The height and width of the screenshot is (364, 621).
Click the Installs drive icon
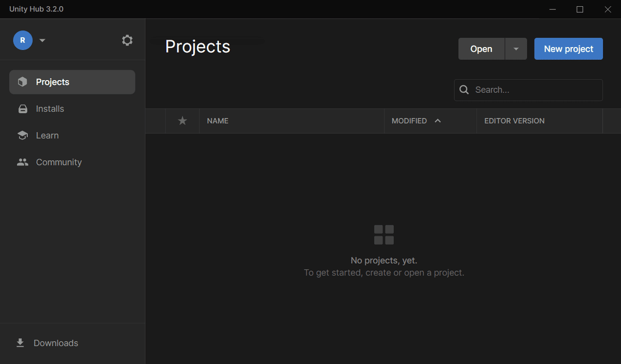click(22, 109)
